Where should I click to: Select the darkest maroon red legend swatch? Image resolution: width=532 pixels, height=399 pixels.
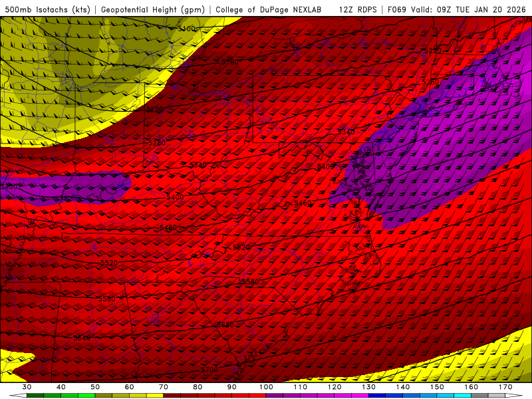coord(172,395)
